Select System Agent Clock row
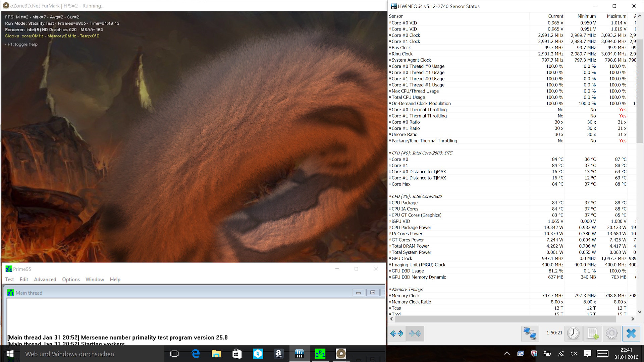This screenshot has height=362, width=644. [512, 60]
